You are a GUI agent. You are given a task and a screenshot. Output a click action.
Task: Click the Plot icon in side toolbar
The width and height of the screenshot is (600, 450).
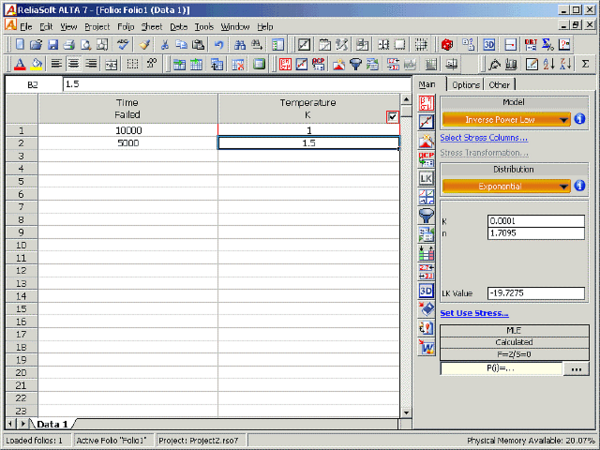(x=426, y=121)
